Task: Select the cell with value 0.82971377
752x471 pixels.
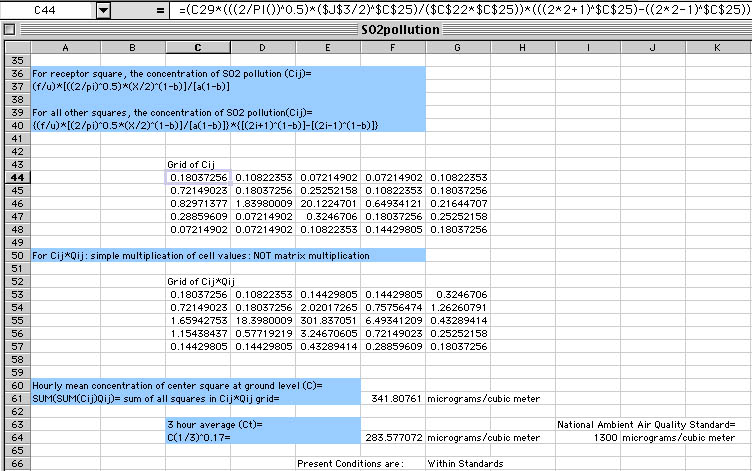Action: (x=198, y=203)
